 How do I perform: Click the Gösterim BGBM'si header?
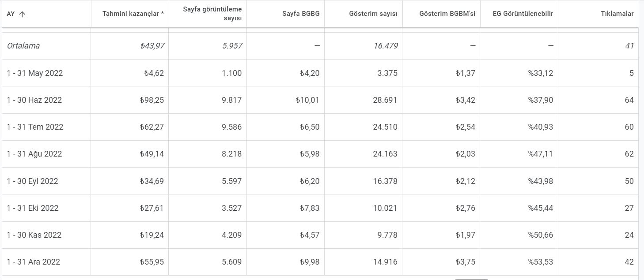pyautogui.click(x=447, y=14)
